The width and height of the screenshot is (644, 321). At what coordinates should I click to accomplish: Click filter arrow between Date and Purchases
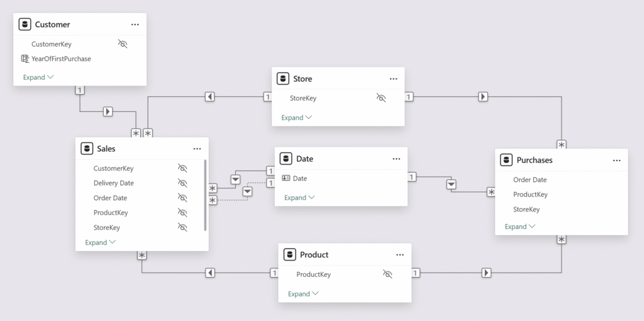[x=451, y=184]
